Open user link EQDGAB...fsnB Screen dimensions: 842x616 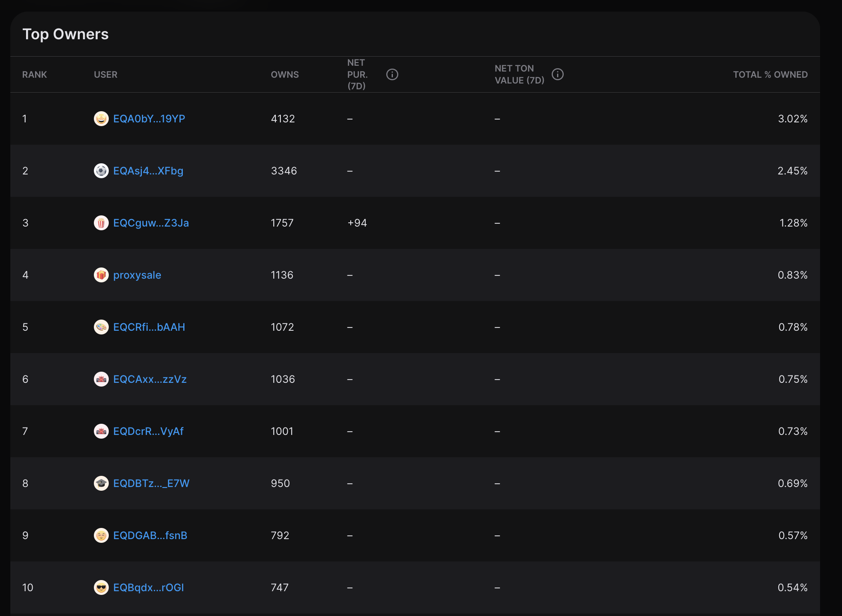(150, 536)
